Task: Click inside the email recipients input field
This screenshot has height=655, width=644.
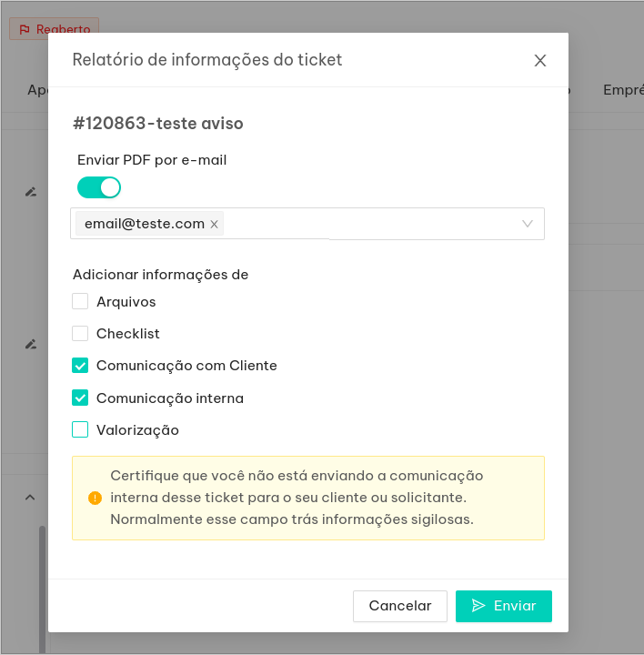Action: point(307,224)
